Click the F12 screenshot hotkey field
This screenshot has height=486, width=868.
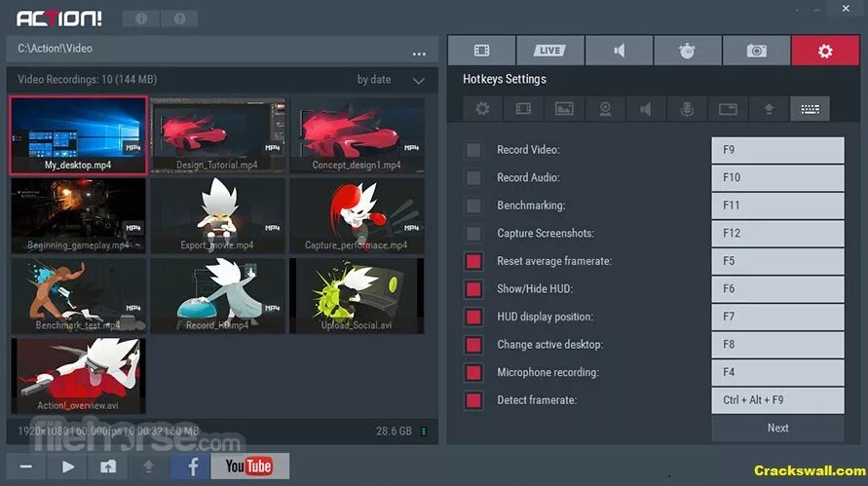coord(777,233)
